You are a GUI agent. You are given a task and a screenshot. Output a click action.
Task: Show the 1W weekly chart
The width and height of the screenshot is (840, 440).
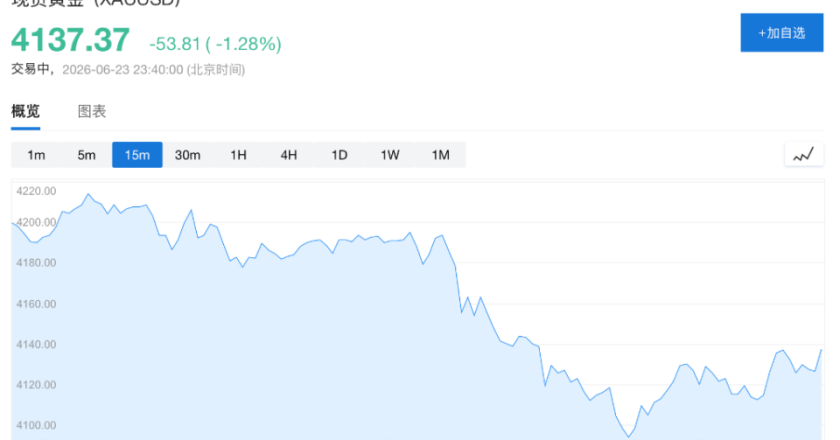[390, 155]
